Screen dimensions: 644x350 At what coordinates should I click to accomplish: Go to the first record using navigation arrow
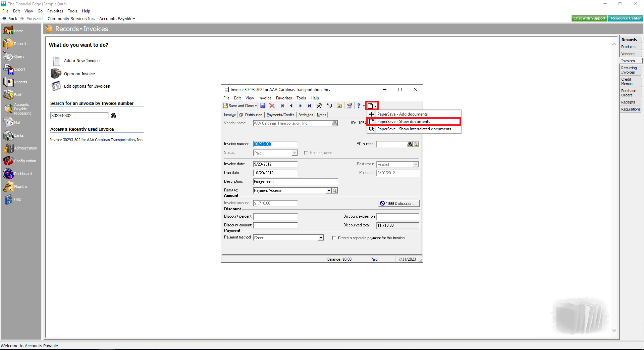point(282,106)
